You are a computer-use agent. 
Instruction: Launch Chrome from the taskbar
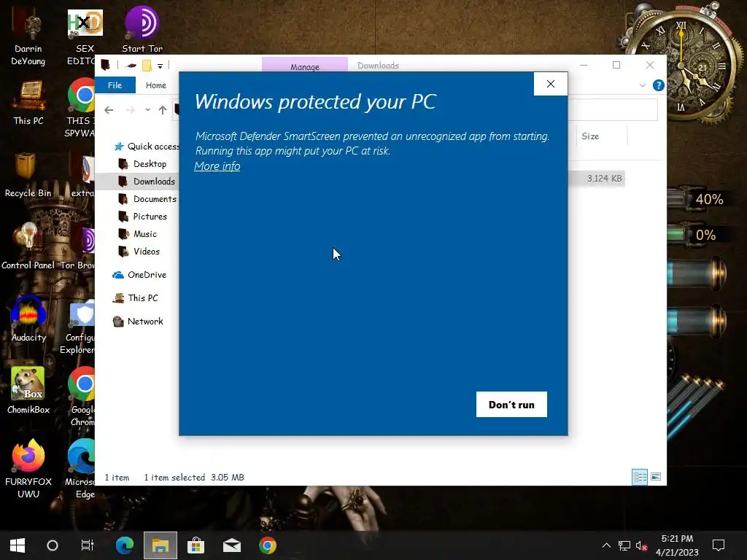(268, 545)
